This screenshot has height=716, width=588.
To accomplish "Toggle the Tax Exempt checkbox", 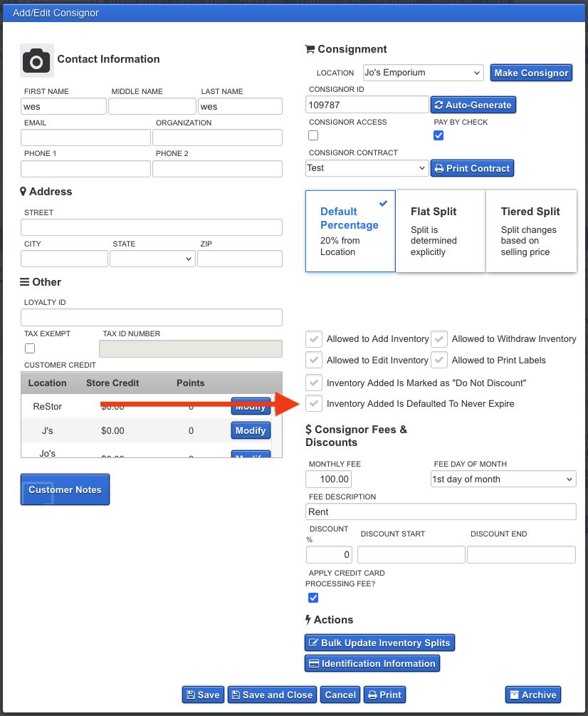I will coord(30,348).
